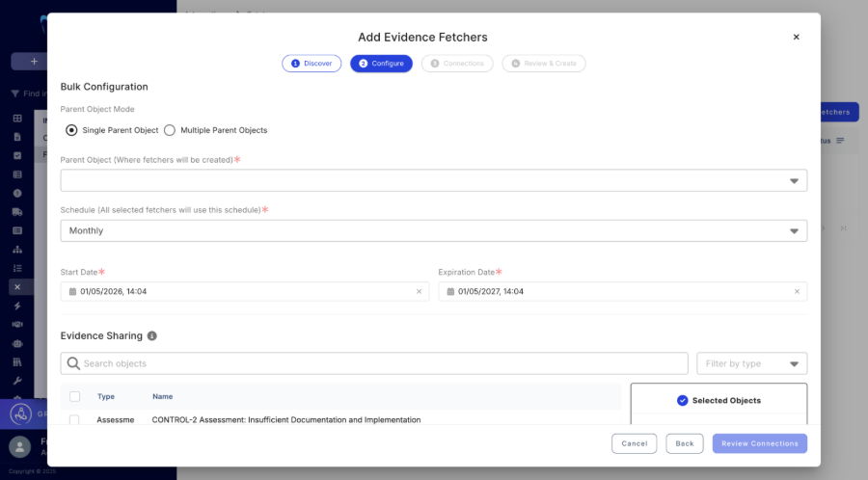Clear the Expiration Date value

click(798, 291)
